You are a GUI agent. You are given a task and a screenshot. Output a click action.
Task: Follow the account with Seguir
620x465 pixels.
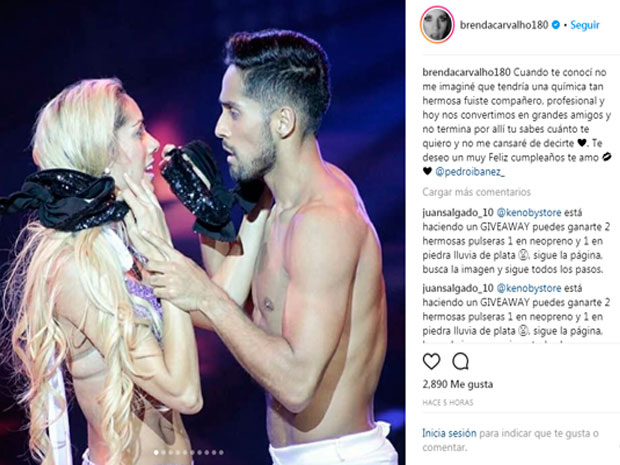pos(585,25)
